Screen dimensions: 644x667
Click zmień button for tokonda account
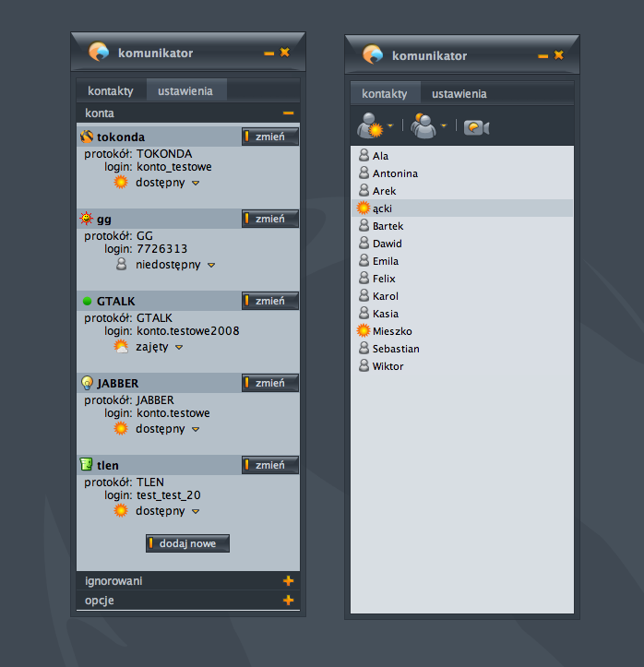pos(270,137)
